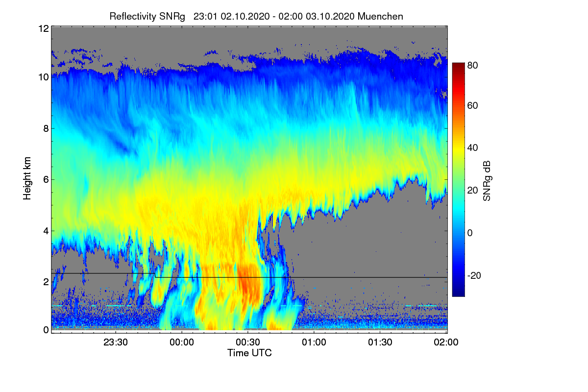
Task: Click the height tick label '6'
Action: tap(46, 179)
